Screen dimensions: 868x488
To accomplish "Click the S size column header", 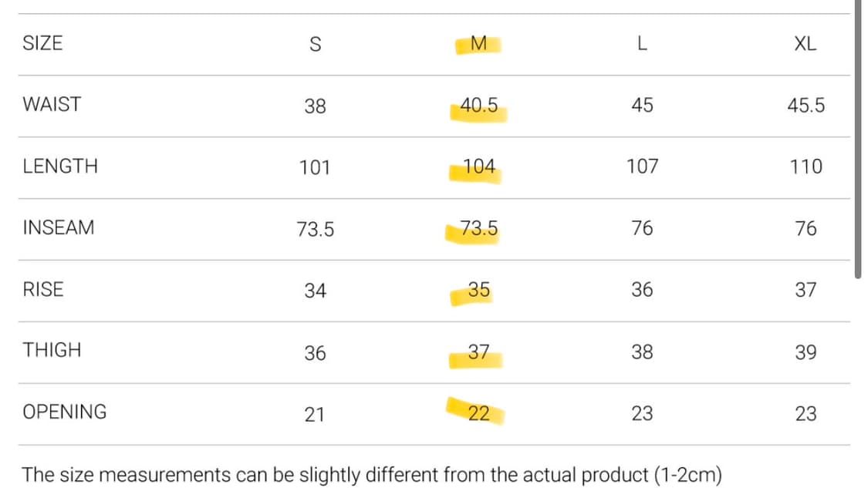I will [315, 45].
